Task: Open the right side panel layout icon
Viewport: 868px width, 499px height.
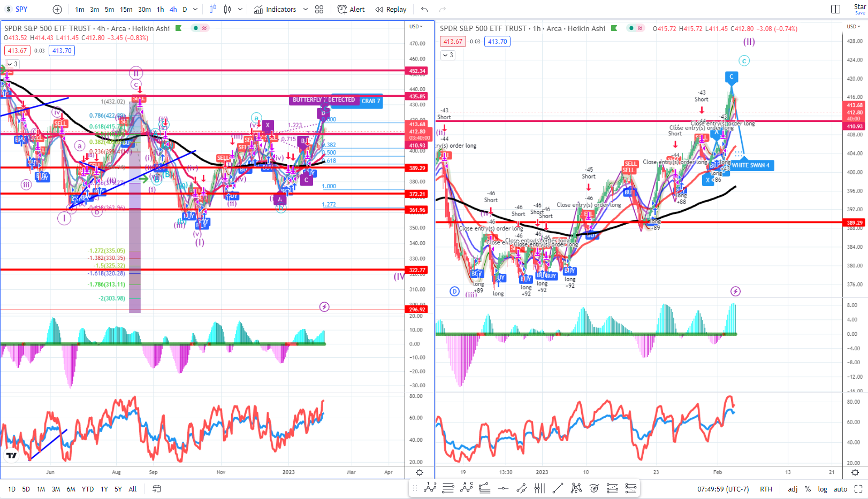Action: point(835,9)
